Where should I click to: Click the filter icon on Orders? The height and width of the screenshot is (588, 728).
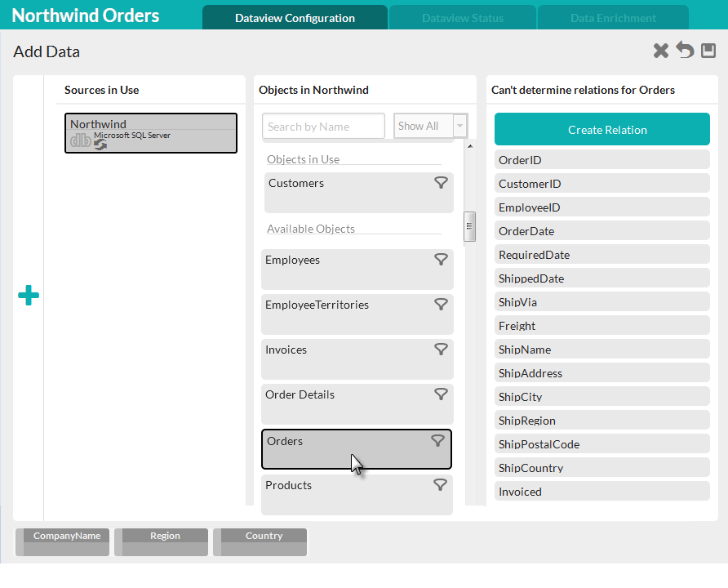pos(437,441)
